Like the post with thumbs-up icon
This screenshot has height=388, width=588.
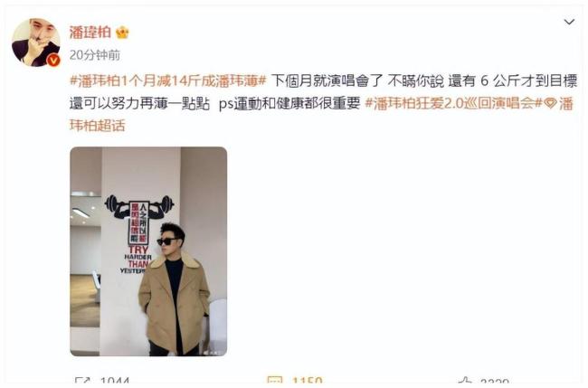click(x=465, y=382)
